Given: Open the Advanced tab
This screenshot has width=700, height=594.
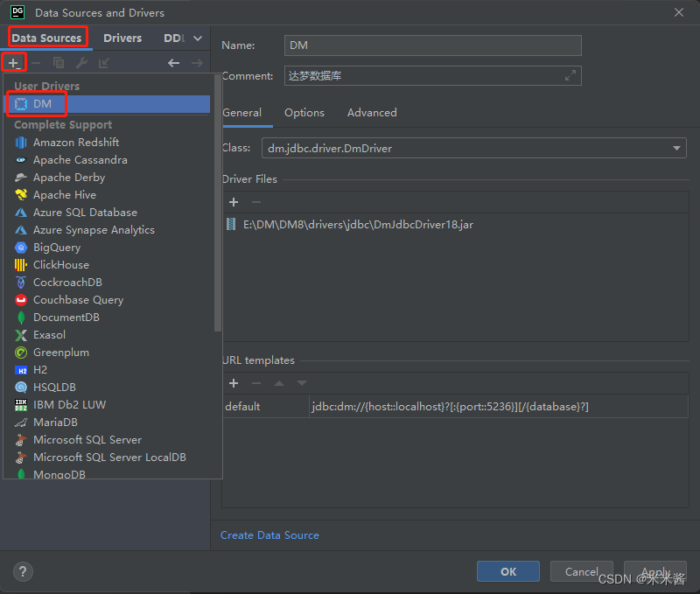Looking at the screenshot, I should coord(372,113).
